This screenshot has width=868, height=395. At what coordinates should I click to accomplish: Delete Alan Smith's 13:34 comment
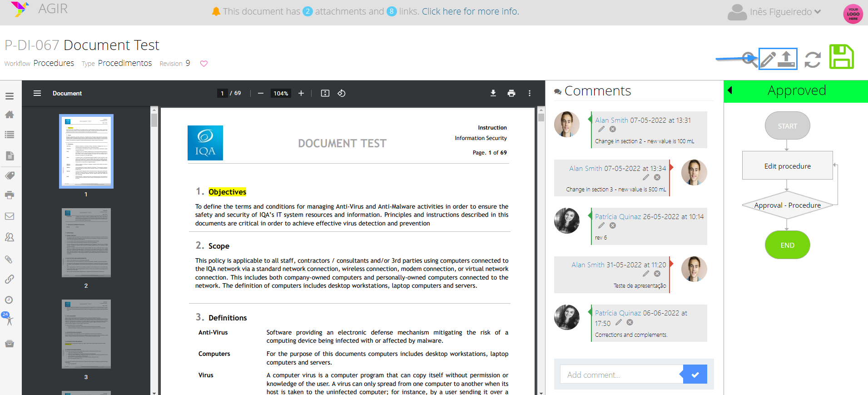[657, 177]
